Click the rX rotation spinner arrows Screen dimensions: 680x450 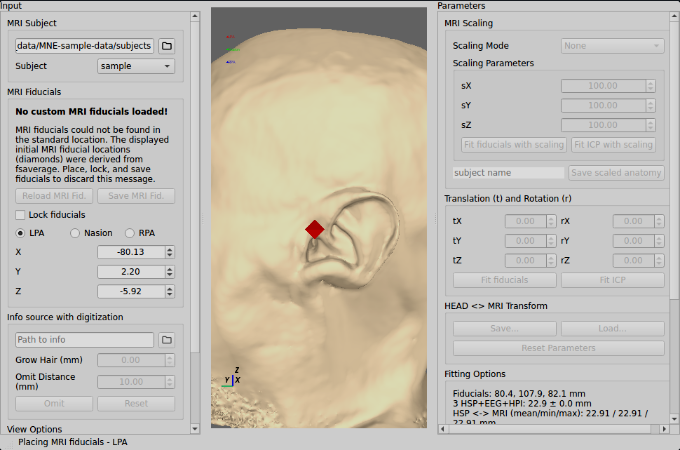(x=659, y=221)
